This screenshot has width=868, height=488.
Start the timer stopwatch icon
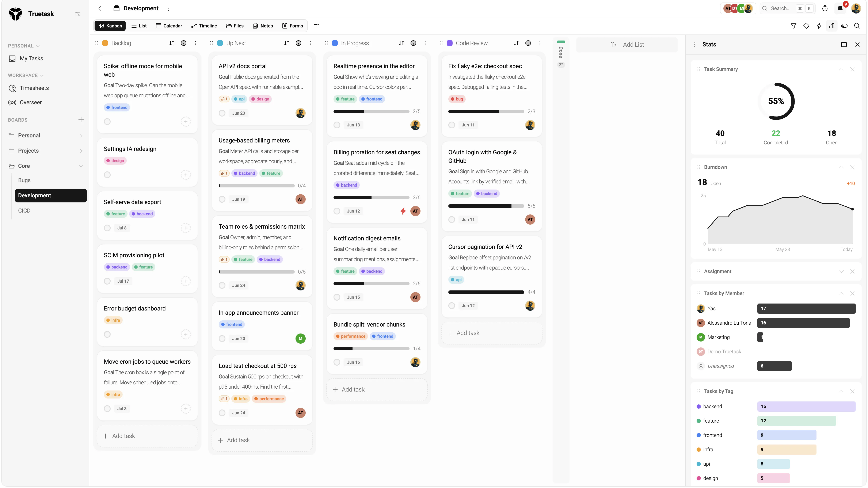[825, 8]
